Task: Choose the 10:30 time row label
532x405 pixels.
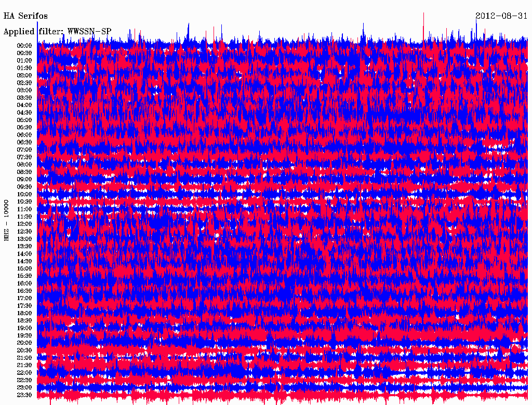Action: [24, 201]
